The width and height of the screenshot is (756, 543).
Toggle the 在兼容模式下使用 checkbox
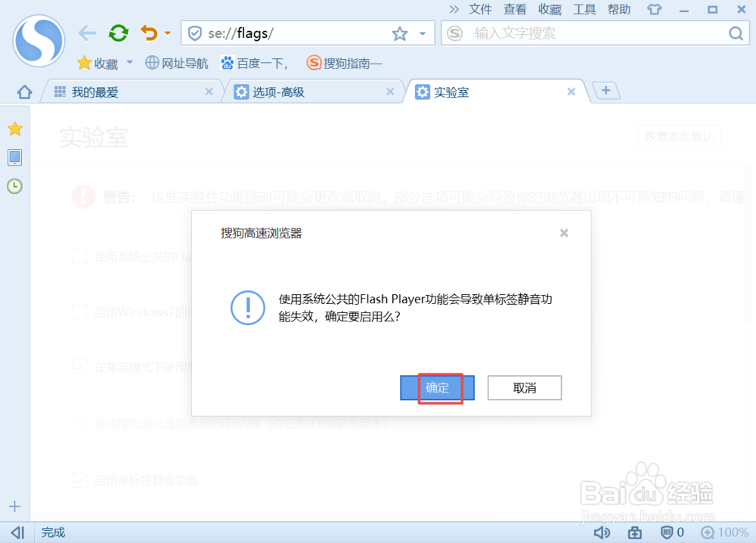79,367
